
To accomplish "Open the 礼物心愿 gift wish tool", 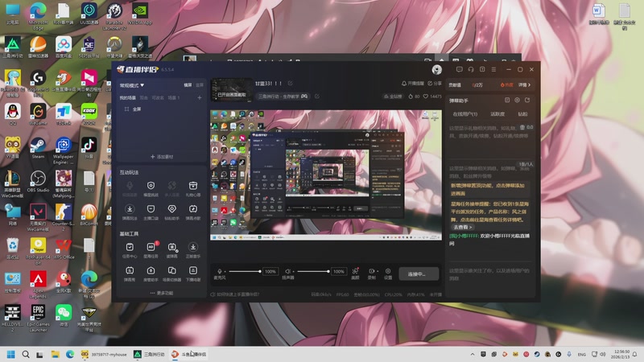I will [x=193, y=189].
